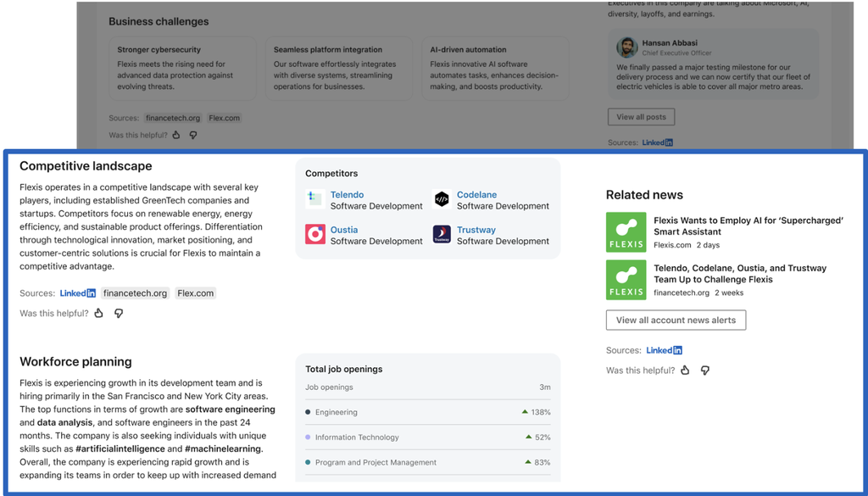Click the #machinelearning hashtag

pyautogui.click(x=223, y=449)
